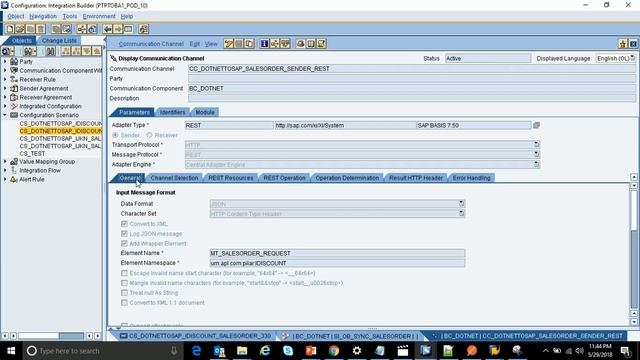Screen dimensions: 640x360
Task: Open the Communication Channel menu link
Action: [x=151, y=44]
